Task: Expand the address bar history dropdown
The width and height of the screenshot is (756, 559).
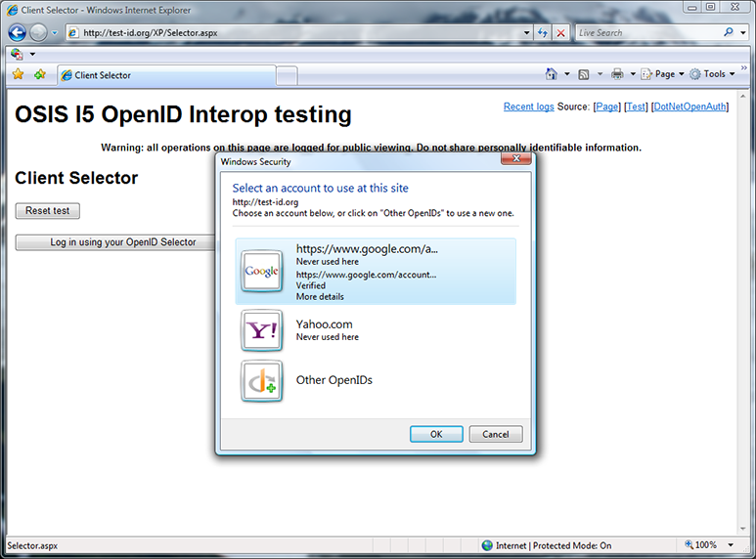Action: point(524,32)
